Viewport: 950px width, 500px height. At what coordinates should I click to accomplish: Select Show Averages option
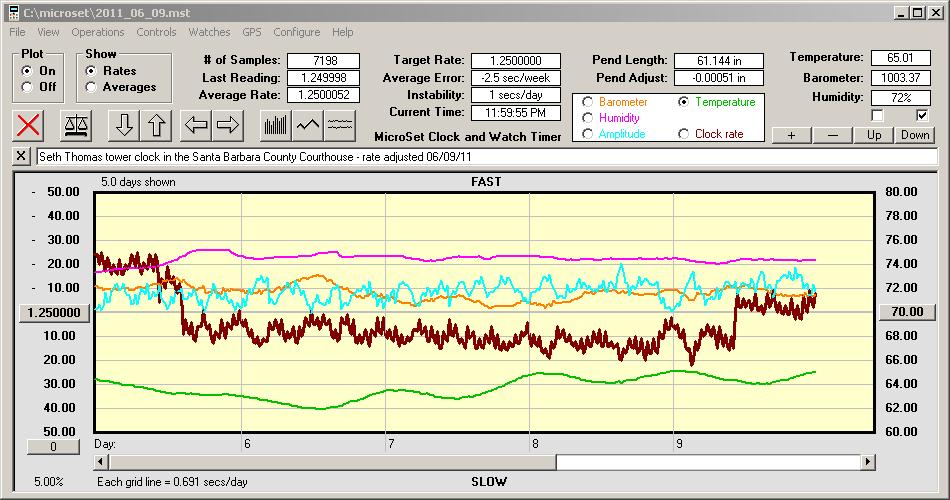[x=90, y=87]
